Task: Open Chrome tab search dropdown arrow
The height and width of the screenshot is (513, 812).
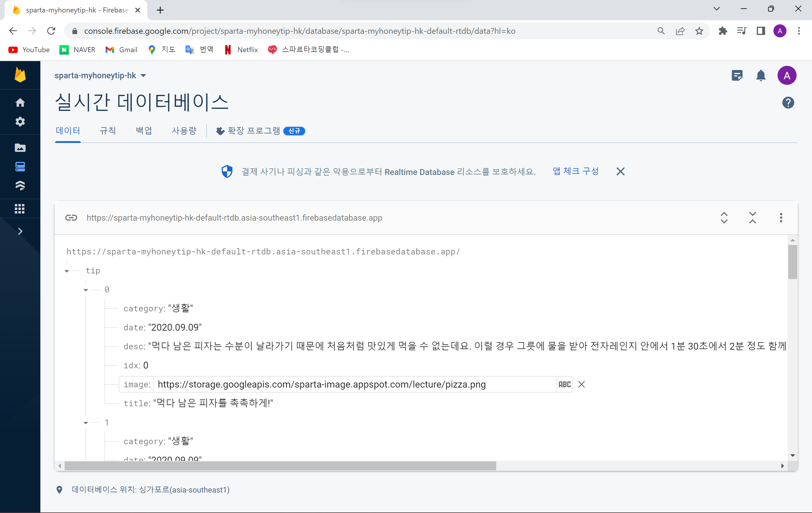Action: pyautogui.click(x=716, y=9)
